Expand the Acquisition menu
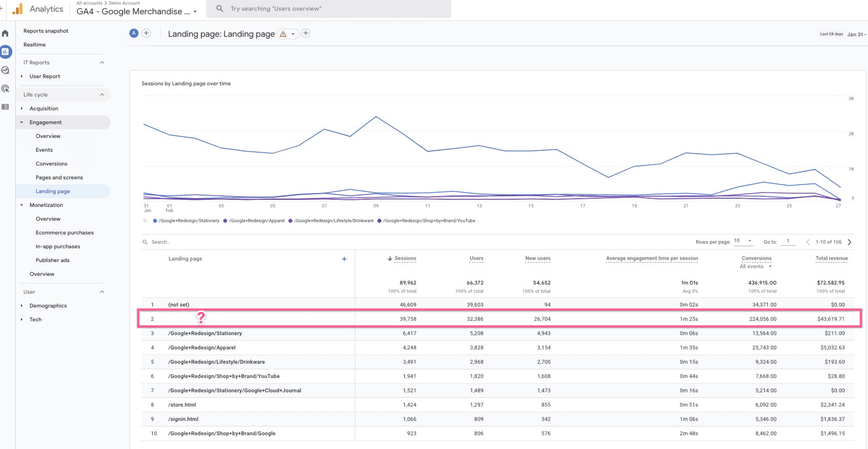 pos(21,108)
